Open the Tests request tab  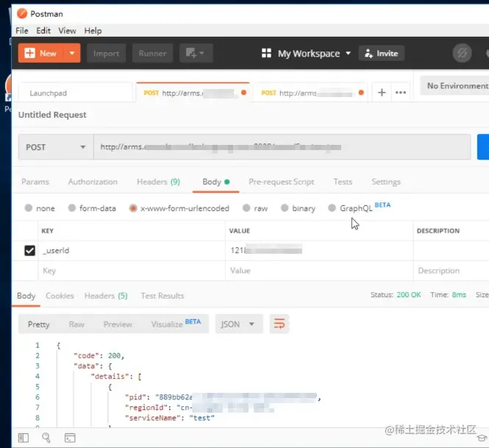[x=343, y=182]
